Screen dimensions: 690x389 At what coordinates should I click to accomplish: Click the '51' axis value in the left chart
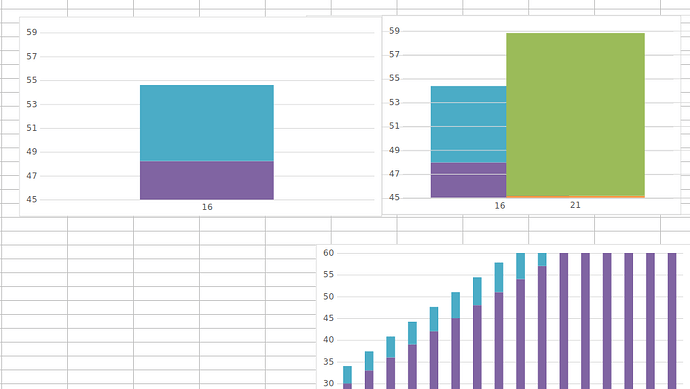(32, 128)
